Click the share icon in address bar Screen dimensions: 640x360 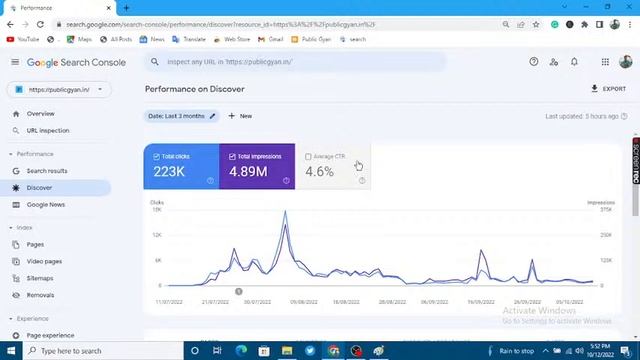521,24
